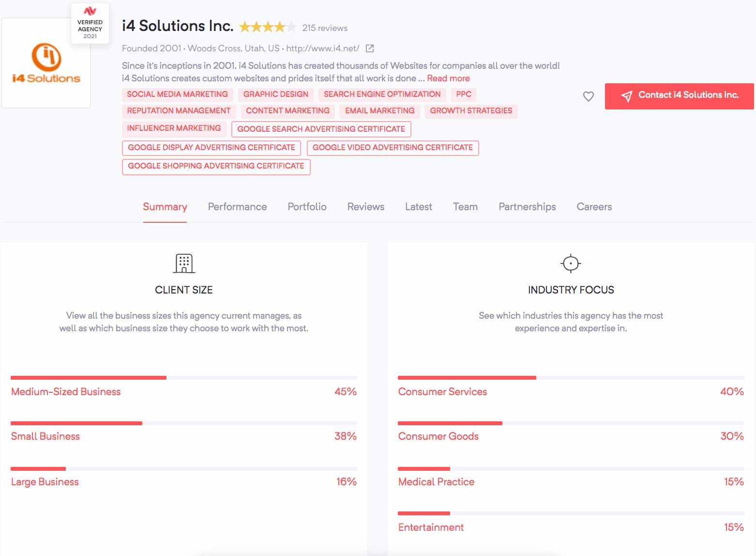This screenshot has height=556, width=756.
Task: Click the Large Business label
Action: point(45,482)
